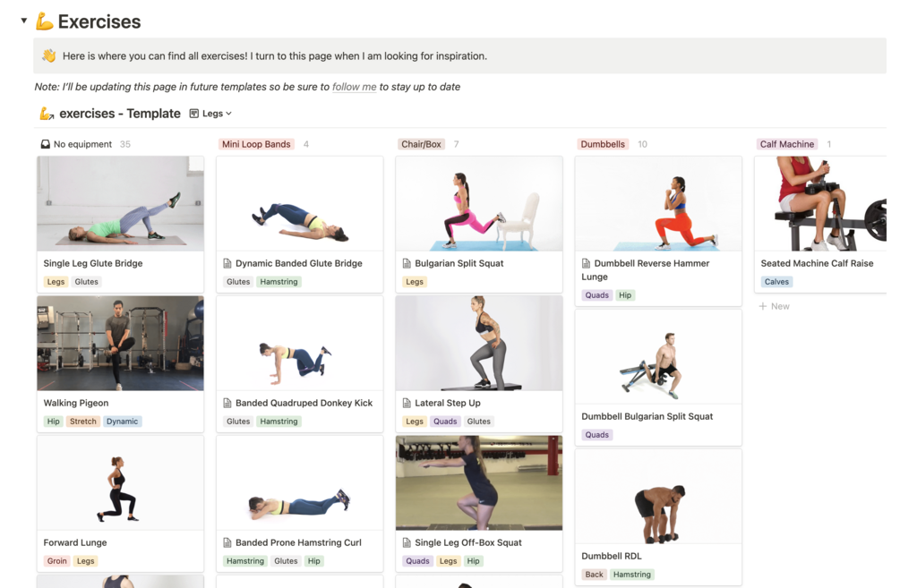
Task: Click the No equipment inbox icon
Action: click(46, 144)
